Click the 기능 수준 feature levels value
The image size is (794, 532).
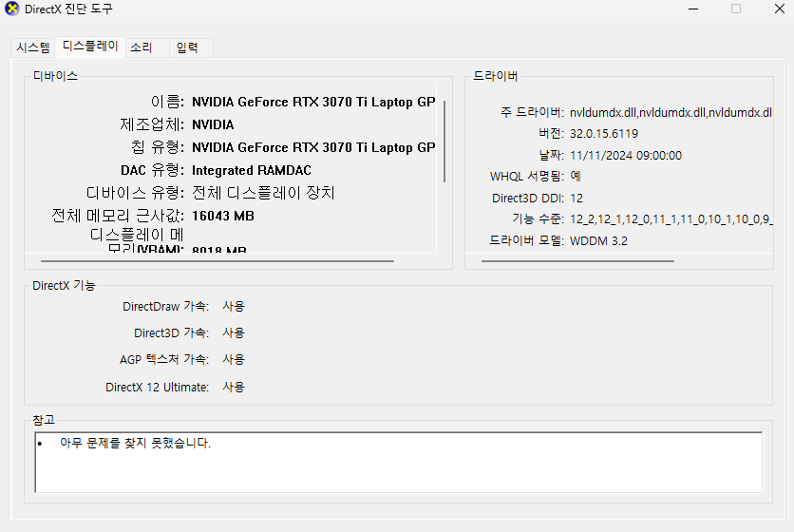pyautogui.click(x=671, y=219)
